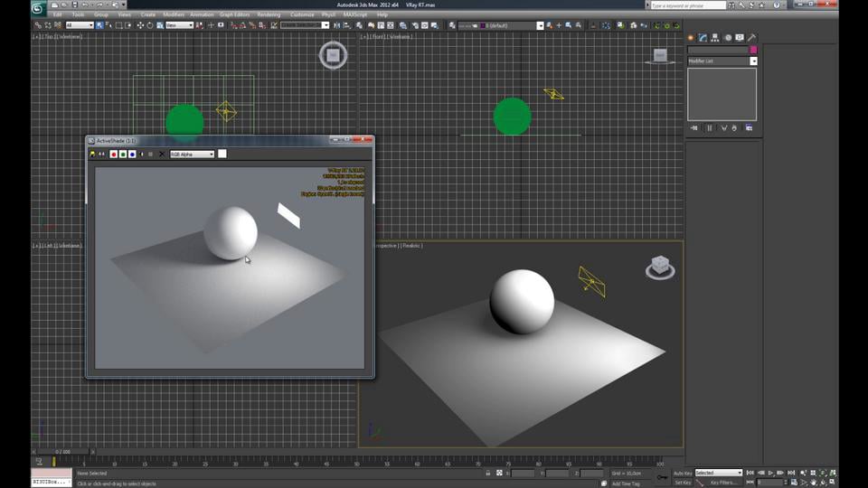Click the Play Animation button
Viewport: 868px width, 488px height.
tap(770, 473)
